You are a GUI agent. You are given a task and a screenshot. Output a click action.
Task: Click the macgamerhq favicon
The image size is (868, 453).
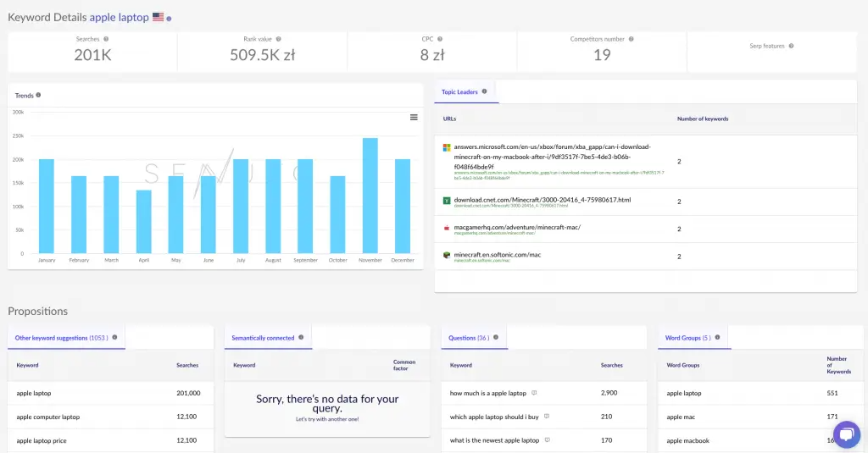[x=447, y=228]
